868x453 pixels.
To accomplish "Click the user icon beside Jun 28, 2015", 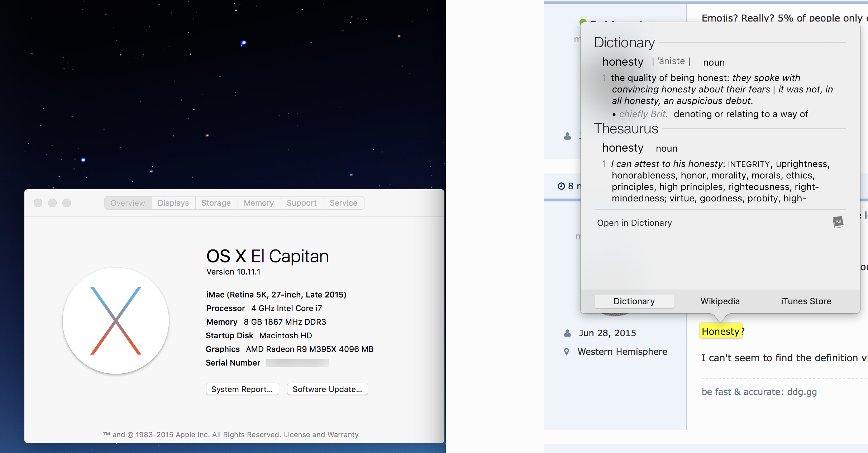I will click(567, 333).
